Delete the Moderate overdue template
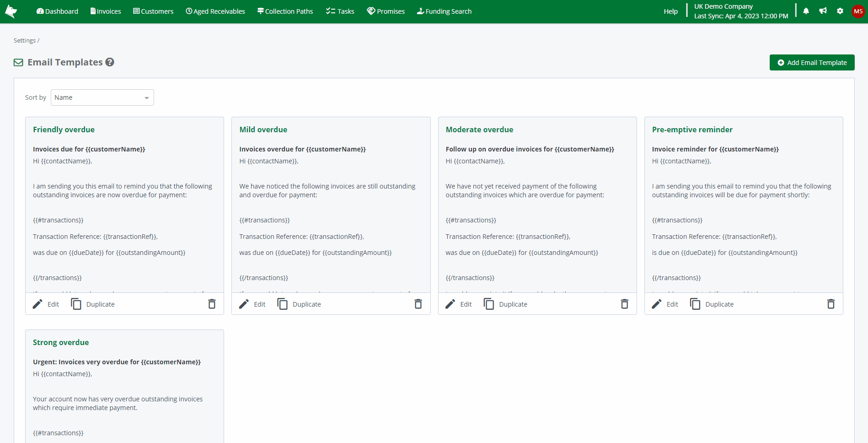Image resolution: width=868 pixels, height=443 pixels. click(x=625, y=304)
